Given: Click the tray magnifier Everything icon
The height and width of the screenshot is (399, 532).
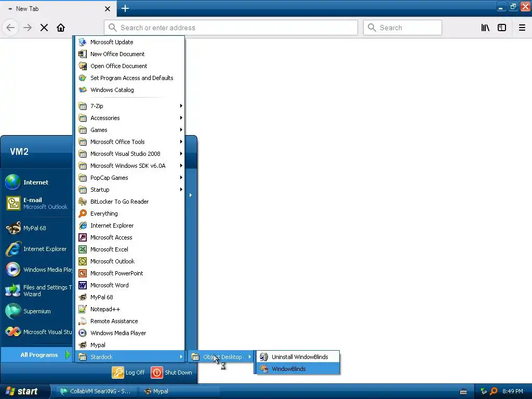Looking at the screenshot, I should tap(494, 391).
